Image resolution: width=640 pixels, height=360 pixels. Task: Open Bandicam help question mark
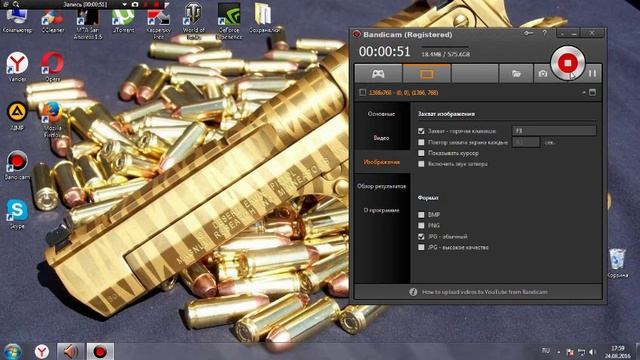click(544, 33)
